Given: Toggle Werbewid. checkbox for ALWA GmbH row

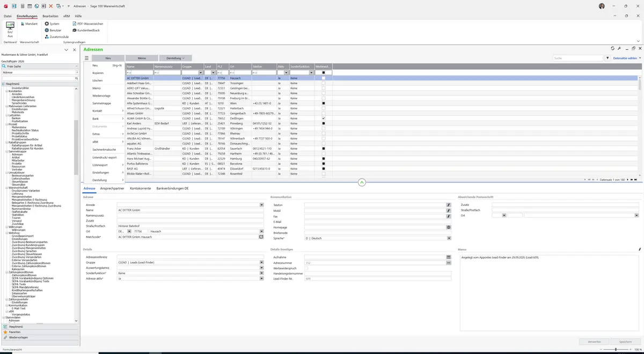Looking at the screenshot, I should (324, 119).
